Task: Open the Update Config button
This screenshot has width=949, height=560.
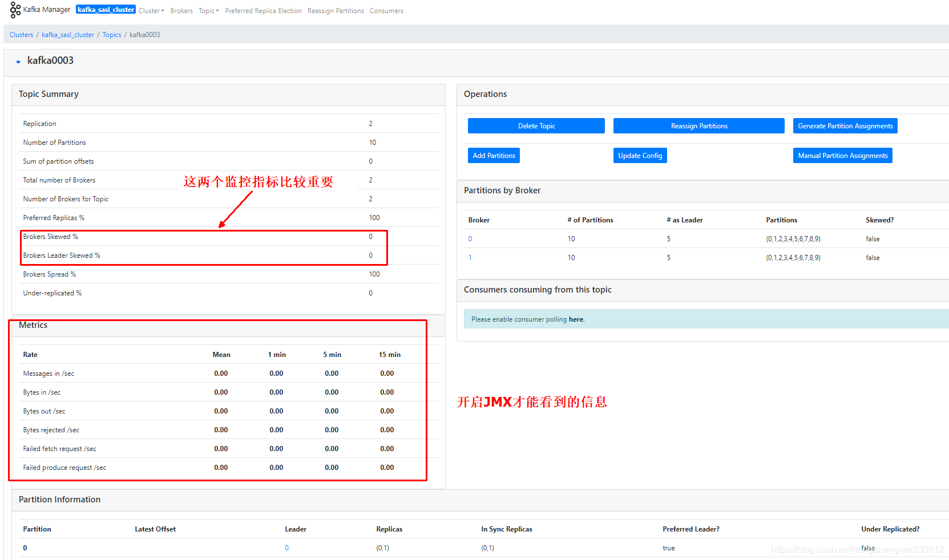Action: click(640, 156)
